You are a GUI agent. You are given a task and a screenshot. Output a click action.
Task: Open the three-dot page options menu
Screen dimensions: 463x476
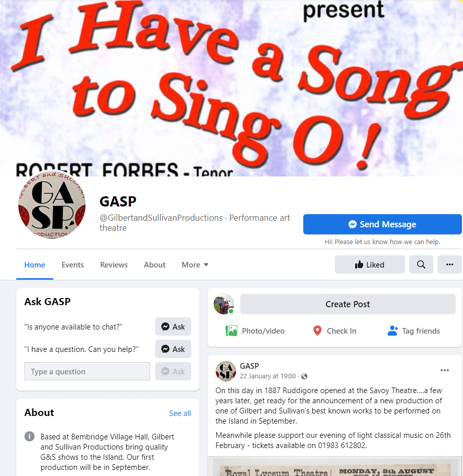[x=450, y=264]
